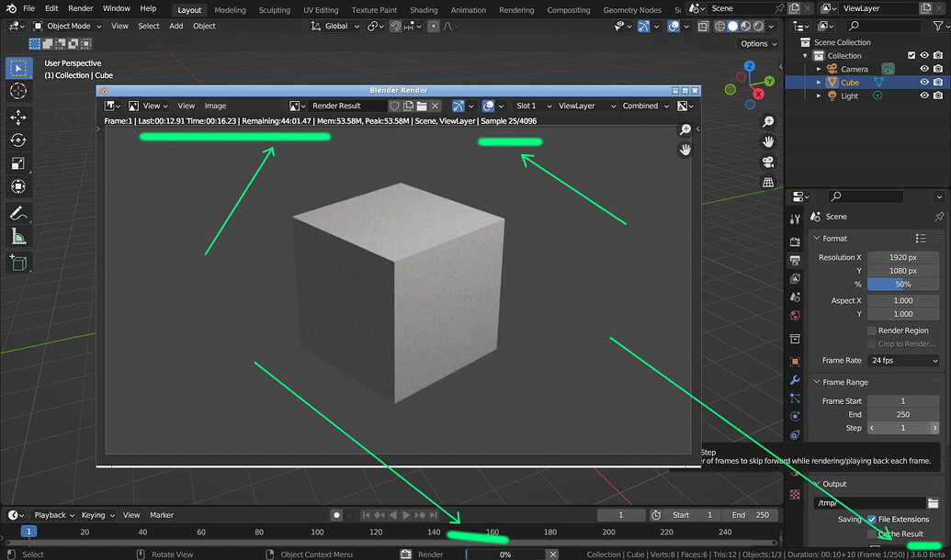Hide Cube with its eye icon

coord(924,82)
